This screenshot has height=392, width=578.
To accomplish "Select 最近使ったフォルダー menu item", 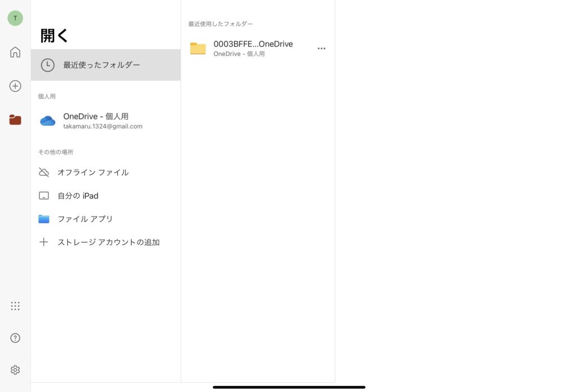I will [x=106, y=65].
